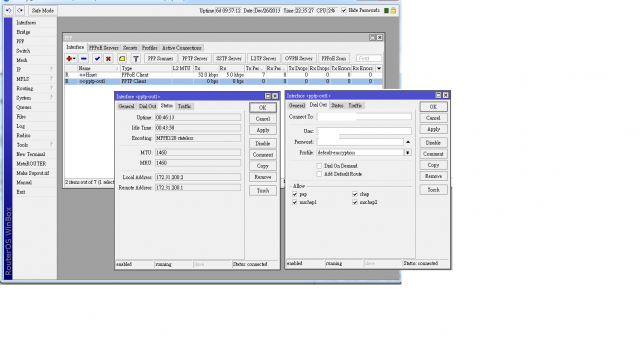Toggle the Safe Mode button

(x=42, y=11)
